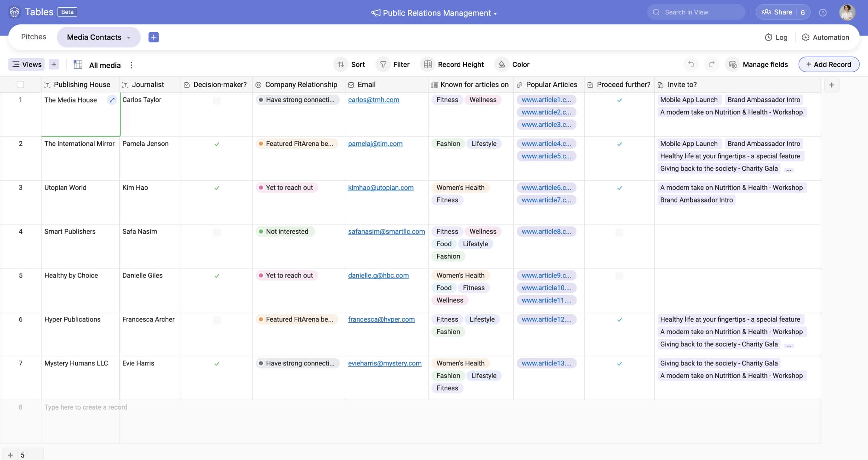Open Record Height settings
This screenshot has height=460, width=868.
453,64
